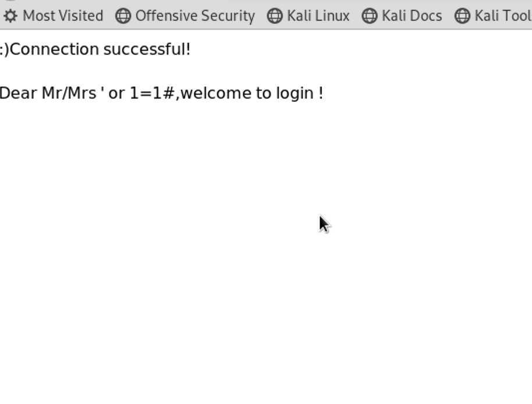Image resolution: width=532 pixels, height=404 pixels.
Task: Click the Kali Linux globe icon
Action: 275,16
